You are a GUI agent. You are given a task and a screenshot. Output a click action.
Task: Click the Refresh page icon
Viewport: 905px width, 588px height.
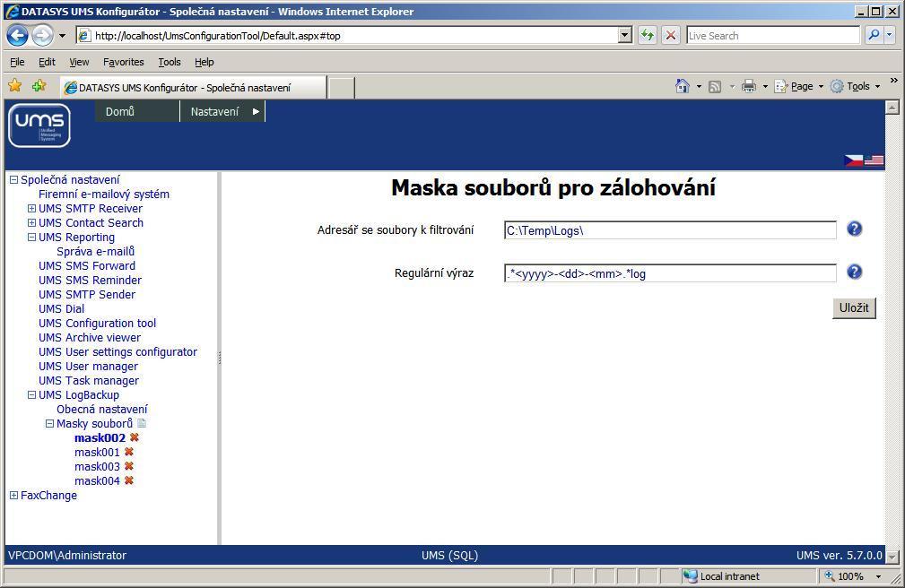pos(648,36)
